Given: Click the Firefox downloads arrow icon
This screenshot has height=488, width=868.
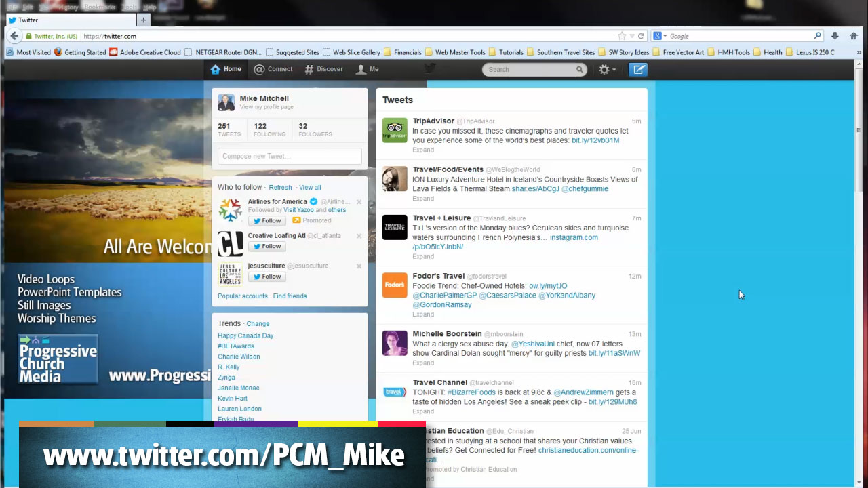Looking at the screenshot, I should coord(835,36).
